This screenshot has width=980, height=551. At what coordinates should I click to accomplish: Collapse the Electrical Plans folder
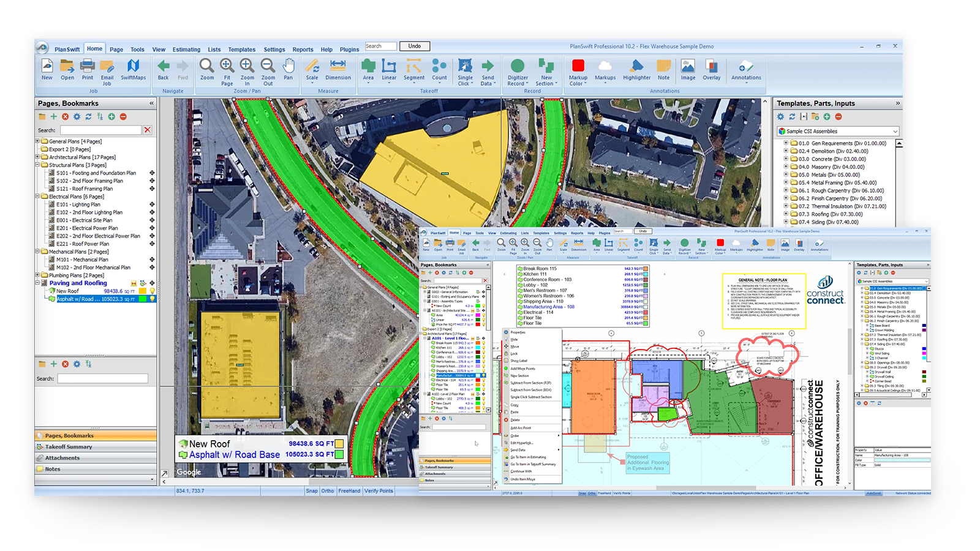tap(37, 197)
